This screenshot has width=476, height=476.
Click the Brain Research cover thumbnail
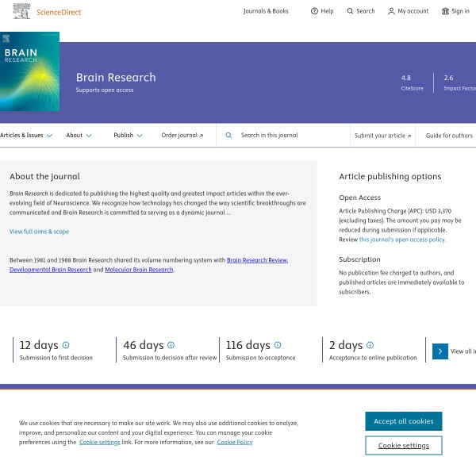tap(29, 71)
